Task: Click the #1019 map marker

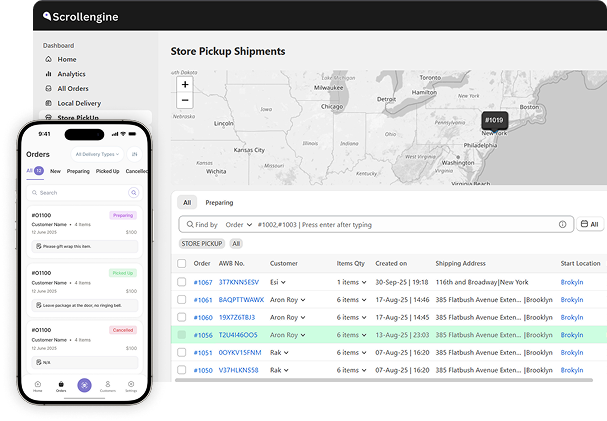Action: coord(494,120)
